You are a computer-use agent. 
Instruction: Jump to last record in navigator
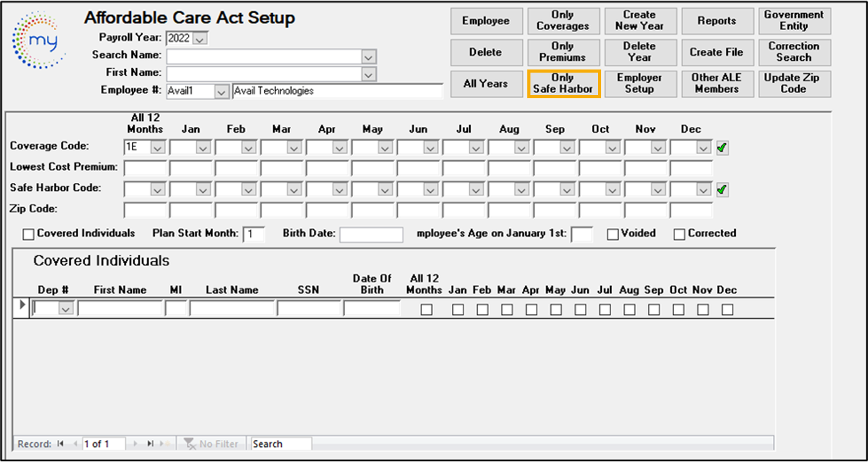150,444
